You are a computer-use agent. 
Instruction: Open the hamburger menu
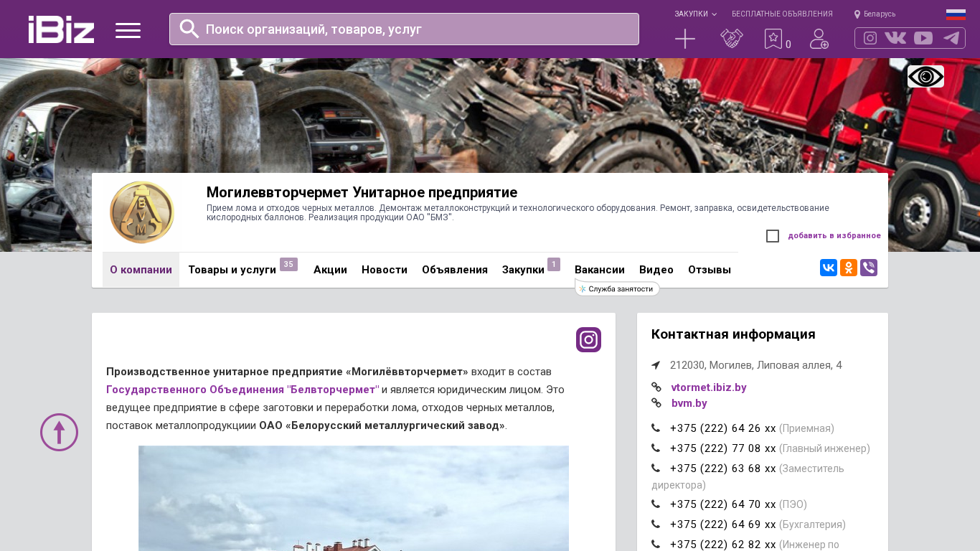[128, 30]
